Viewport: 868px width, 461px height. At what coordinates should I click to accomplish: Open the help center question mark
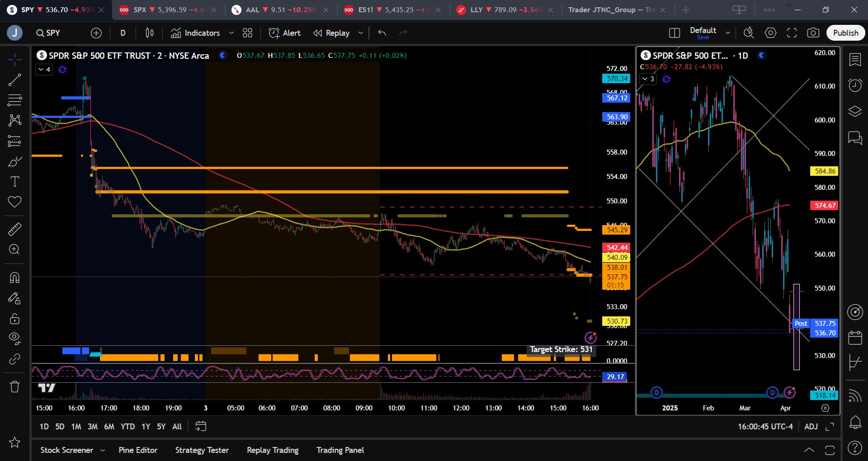(854, 448)
